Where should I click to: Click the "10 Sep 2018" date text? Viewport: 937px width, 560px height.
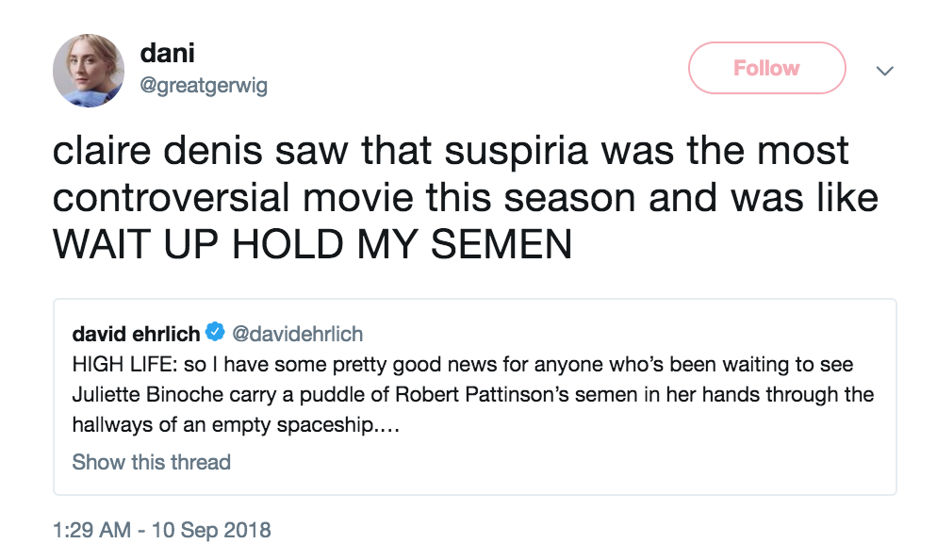tap(208, 529)
